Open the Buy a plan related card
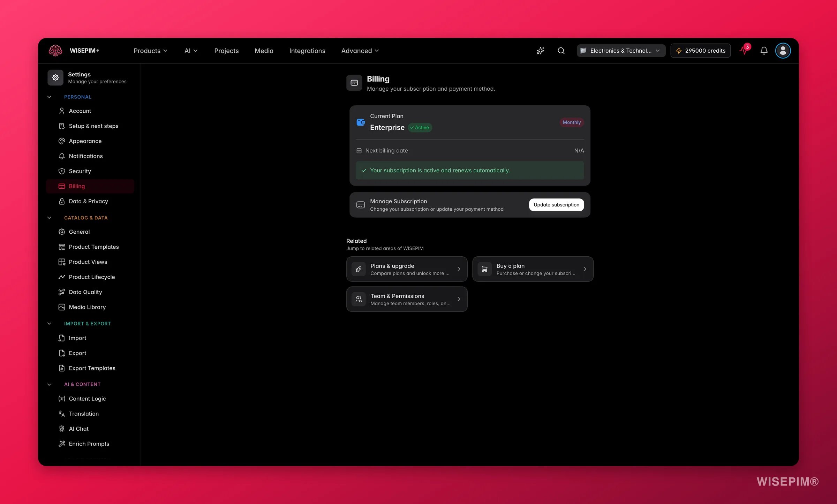 (x=533, y=269)
